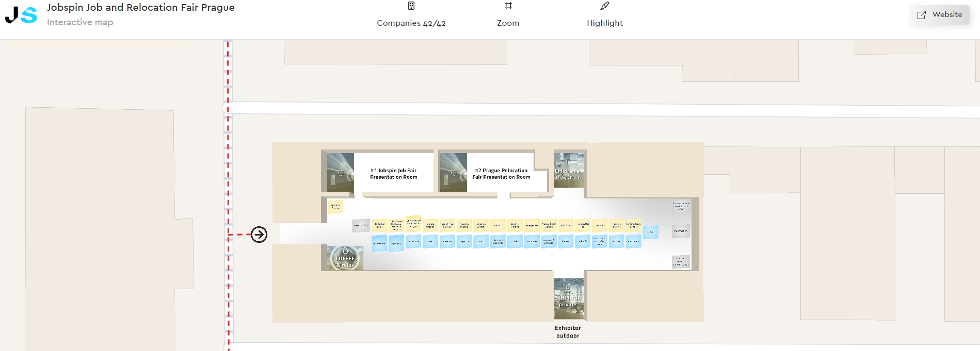Activate the Highlight tool

[x=605, y=15]
